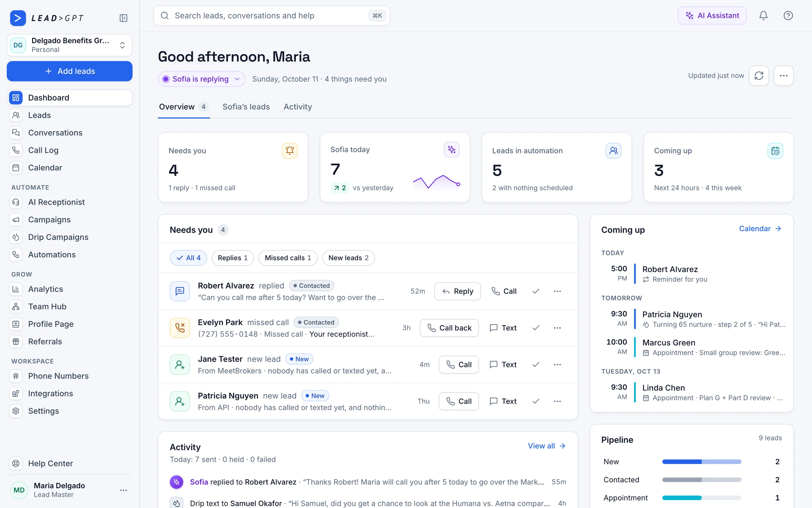Open Drip Campaigns in the sidebar
Image resolution: width=812 pixels, height=508 pixels.
(69, 237)
